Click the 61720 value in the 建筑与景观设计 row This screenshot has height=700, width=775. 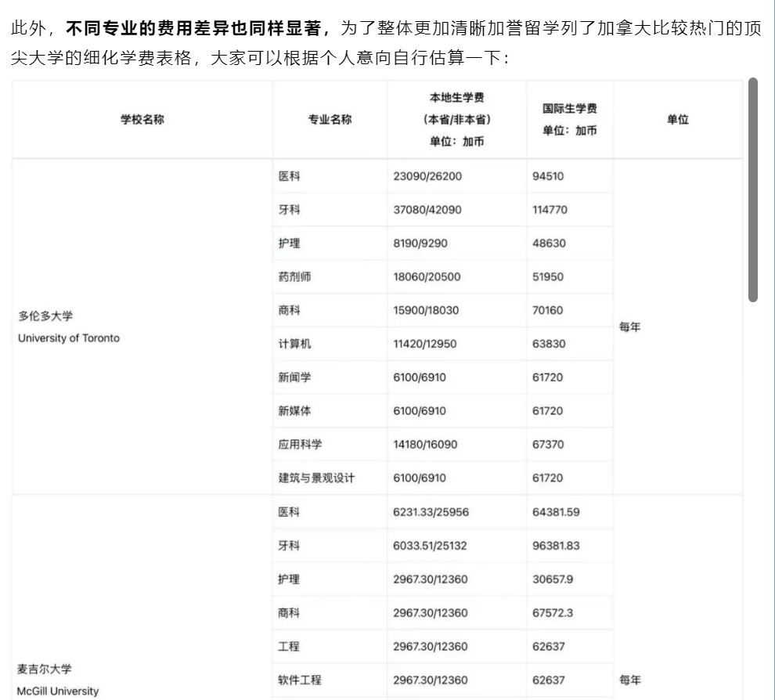(548, 478)
